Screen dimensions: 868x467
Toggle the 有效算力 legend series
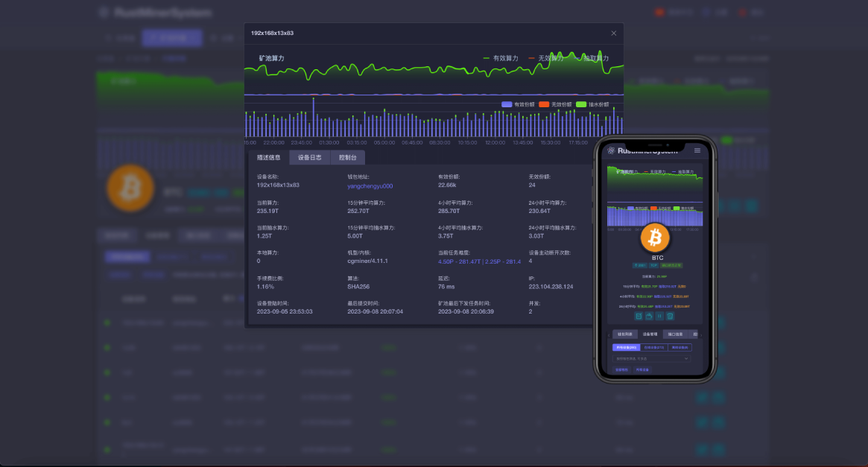pyautogui.click(x=501, y=58)
